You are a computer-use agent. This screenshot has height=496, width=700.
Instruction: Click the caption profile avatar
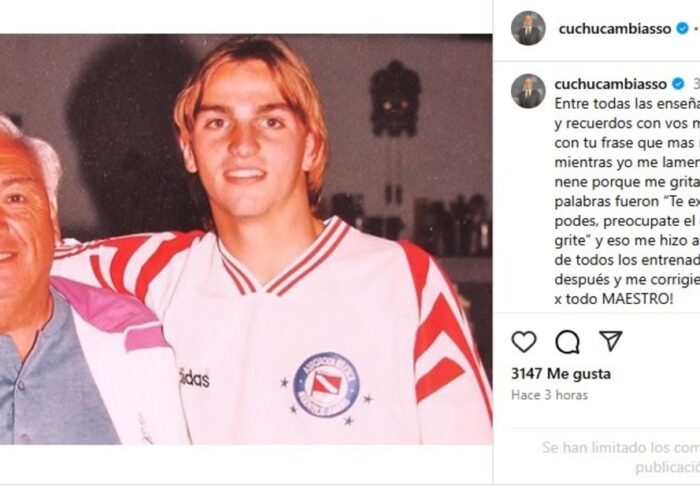(x=528, y=91)
